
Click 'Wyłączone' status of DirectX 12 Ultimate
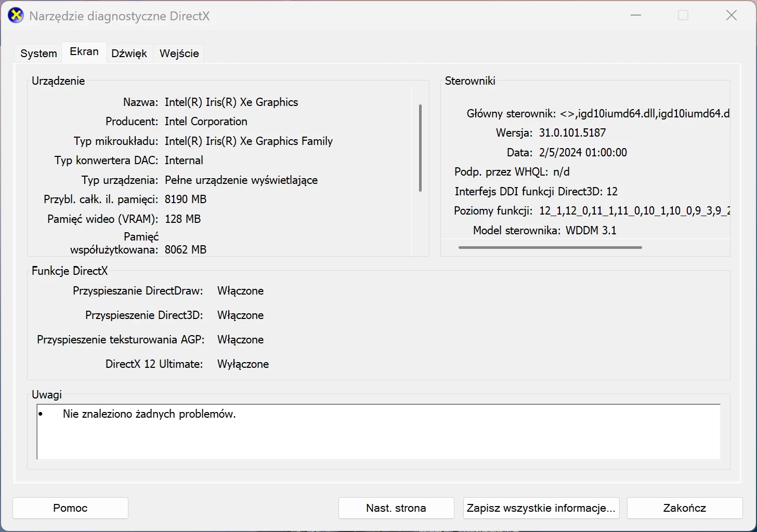(243, 364)
